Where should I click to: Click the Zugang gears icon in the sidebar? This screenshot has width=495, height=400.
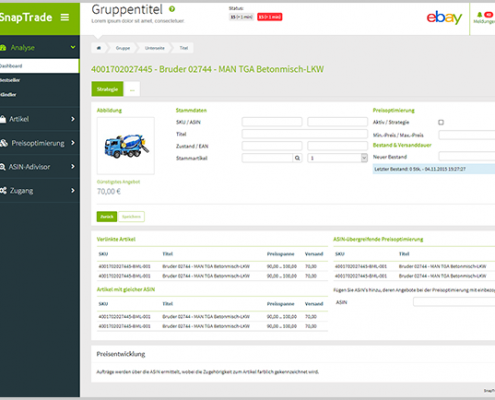[3, 191]
